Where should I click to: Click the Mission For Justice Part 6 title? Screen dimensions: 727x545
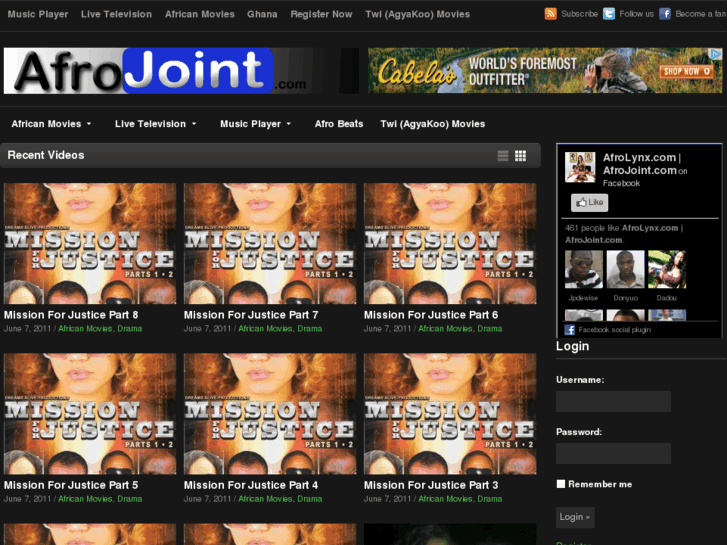431,315
